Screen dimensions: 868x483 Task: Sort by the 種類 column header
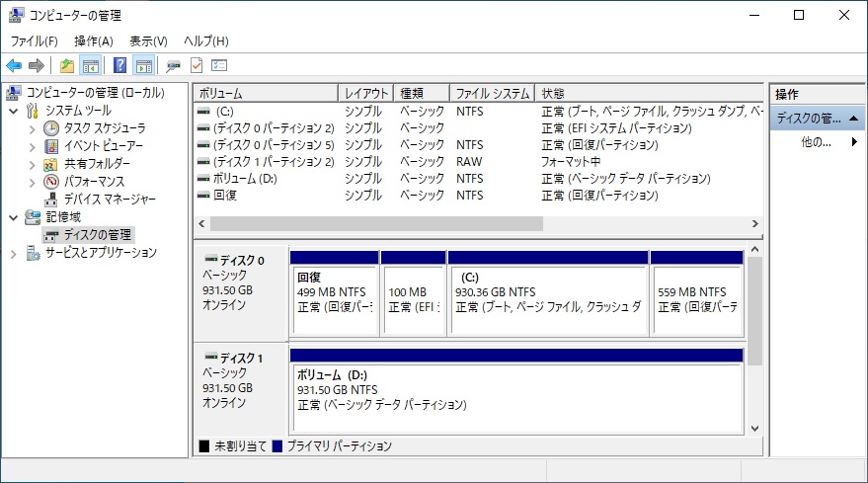click(x=422, y=93)
